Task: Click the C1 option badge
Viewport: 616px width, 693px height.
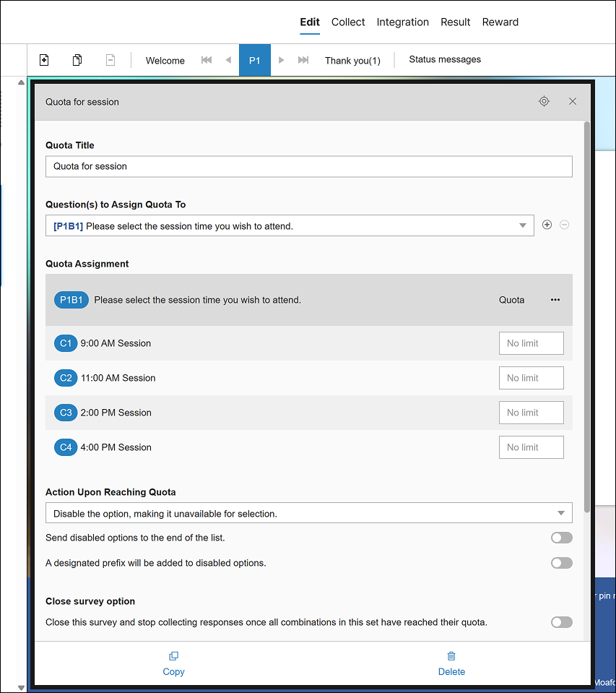Action: [65, 343]
